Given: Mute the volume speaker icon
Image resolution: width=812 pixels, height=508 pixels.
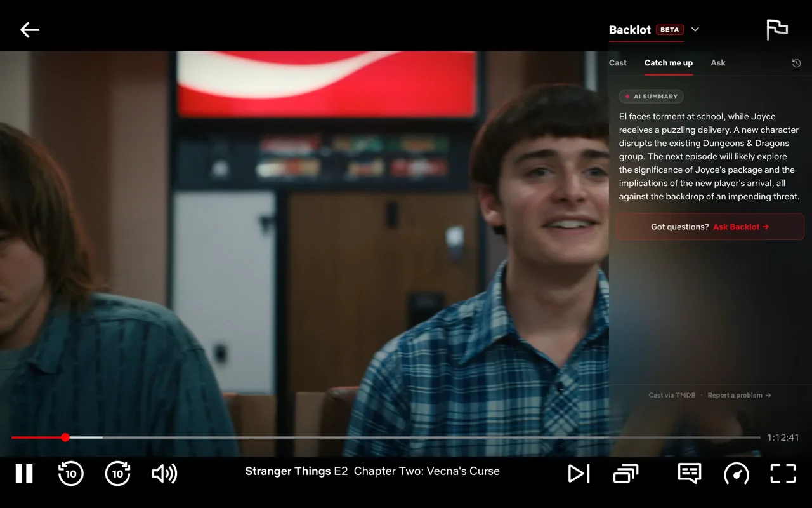Looking at the screenshot, I should tap(164, 474).
